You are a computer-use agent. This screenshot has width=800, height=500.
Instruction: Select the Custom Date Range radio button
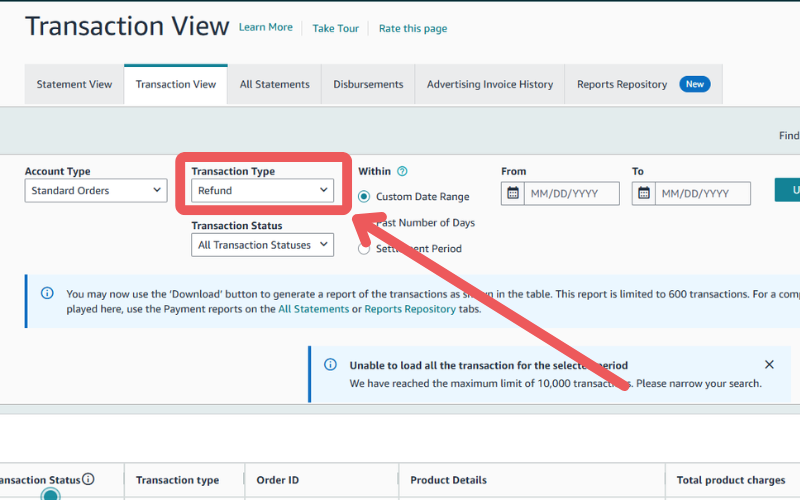coord(364,197)
